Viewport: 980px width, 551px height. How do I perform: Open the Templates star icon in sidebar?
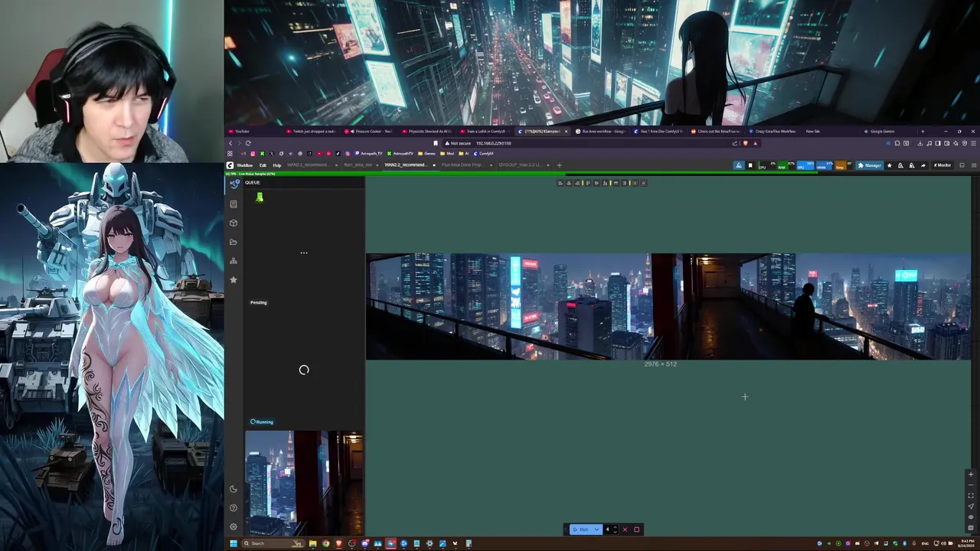(x=234, y=280)
